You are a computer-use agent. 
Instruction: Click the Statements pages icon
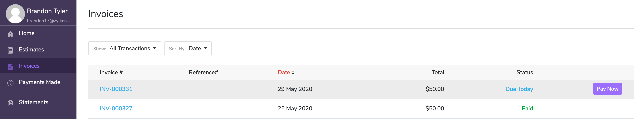click(x=10, y=103)
